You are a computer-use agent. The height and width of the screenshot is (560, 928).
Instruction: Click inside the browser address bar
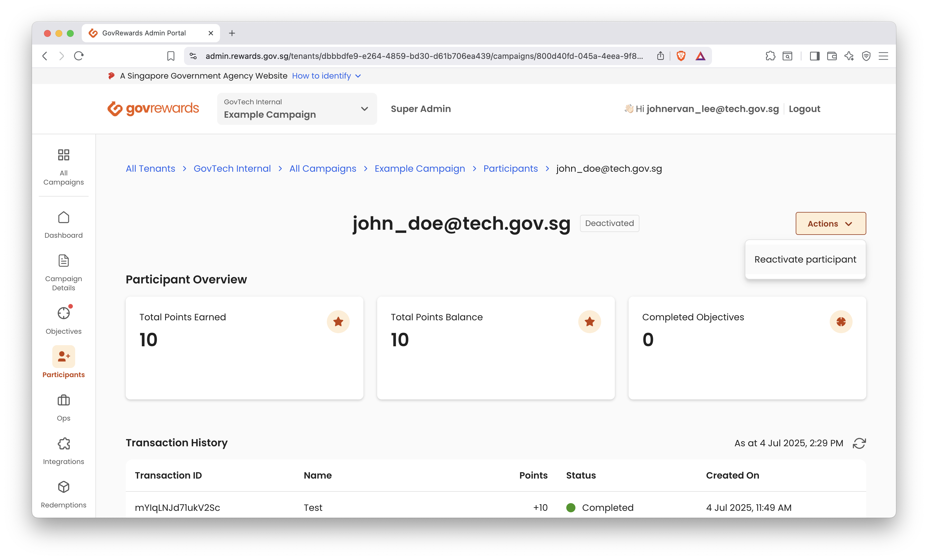414,56
